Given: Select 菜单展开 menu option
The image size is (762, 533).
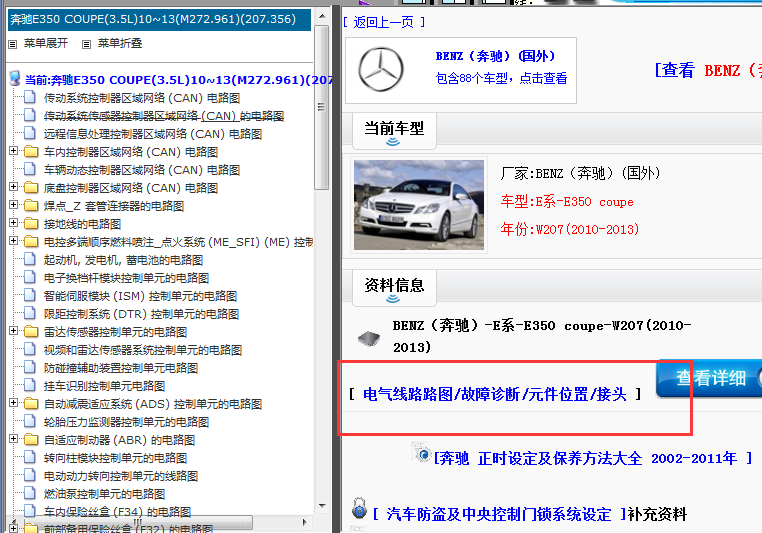Looking at the screenshot, I should pos(46,44).
